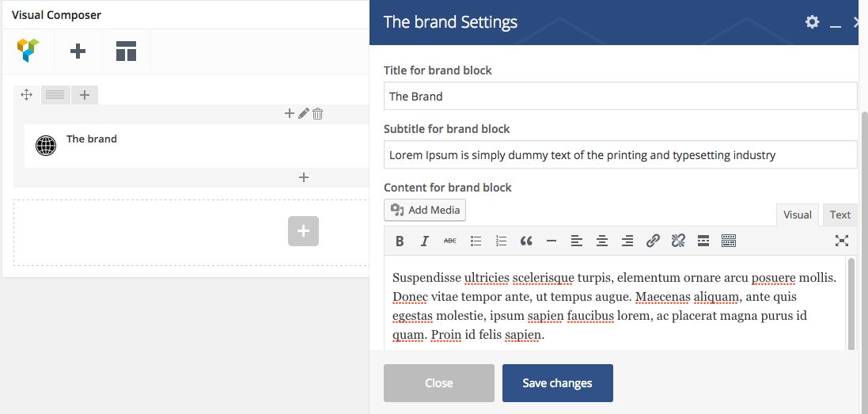This screenshot has width=868, height=414.
Task: Delete the column with trash icon
Action: point(317,114)
